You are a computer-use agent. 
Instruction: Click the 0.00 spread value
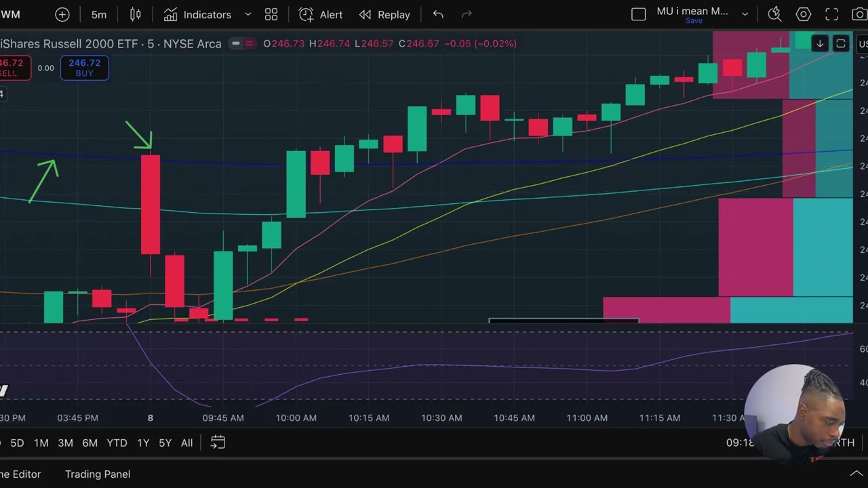pos(45,68)
